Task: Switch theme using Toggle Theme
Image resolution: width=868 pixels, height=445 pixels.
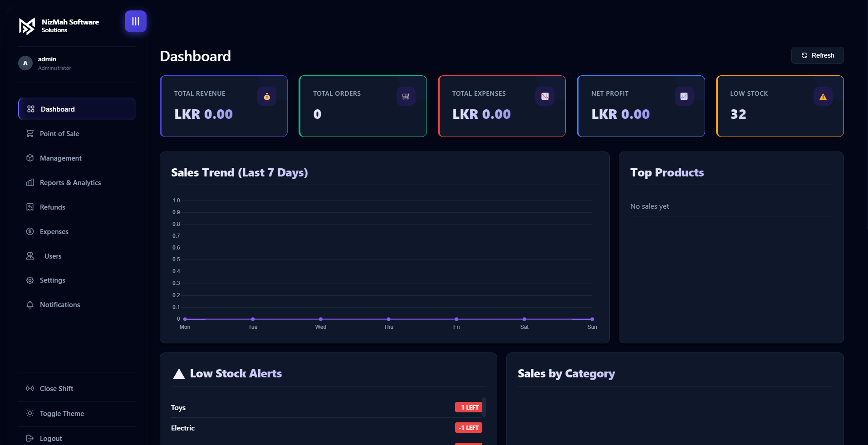Action: pos(62,414)
